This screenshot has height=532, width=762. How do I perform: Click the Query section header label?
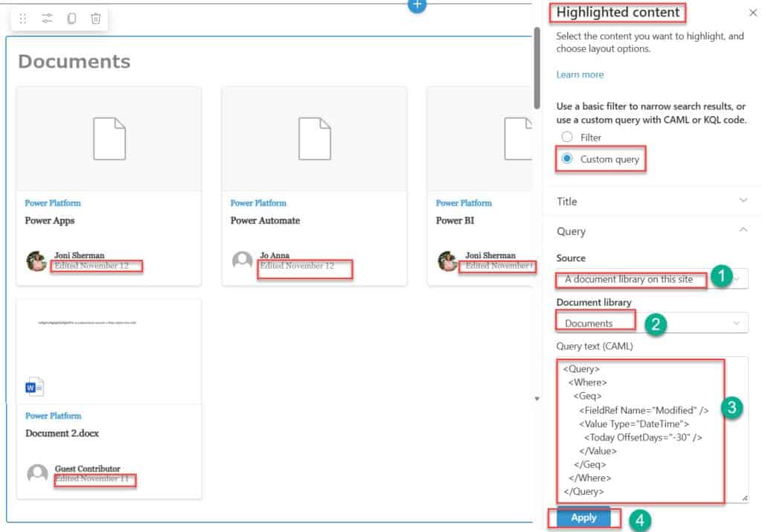pos(571,231)
